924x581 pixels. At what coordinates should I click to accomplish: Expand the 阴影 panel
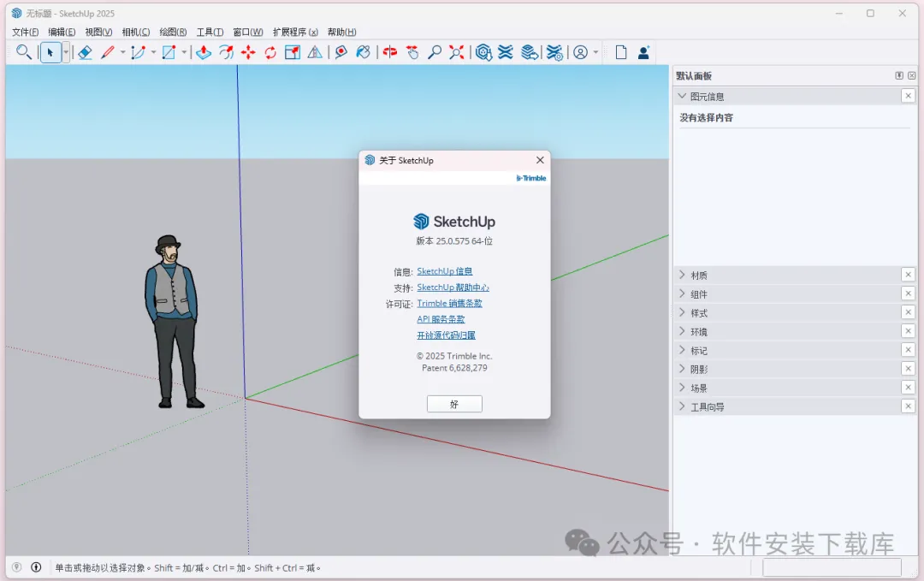pyautogui.click(x=682, y=369)
